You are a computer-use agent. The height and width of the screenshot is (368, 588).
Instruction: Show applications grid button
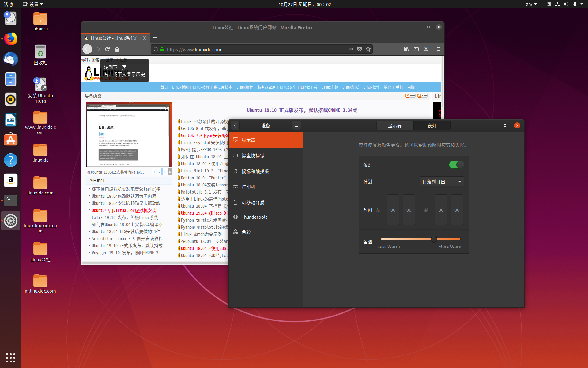pyautogui.click(x=11, y=358)
